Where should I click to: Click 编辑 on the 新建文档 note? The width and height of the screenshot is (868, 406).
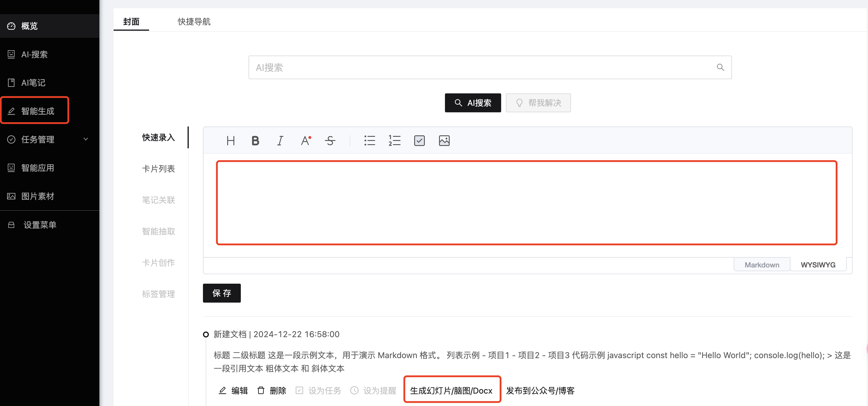point(233,391)
